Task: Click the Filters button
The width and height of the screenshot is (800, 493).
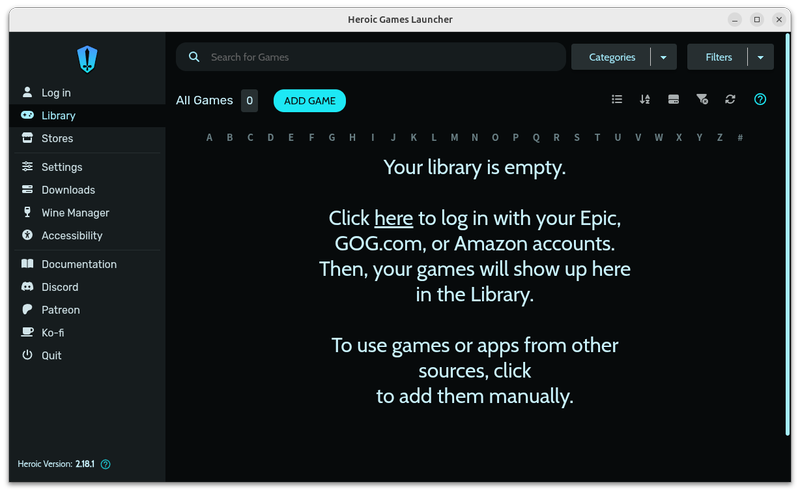Action: click(x=718, y=57)
